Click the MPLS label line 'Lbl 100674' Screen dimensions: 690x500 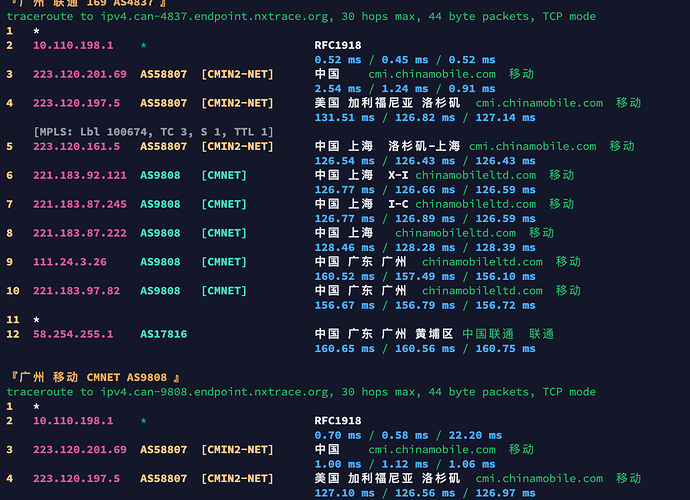click(116, 132)
